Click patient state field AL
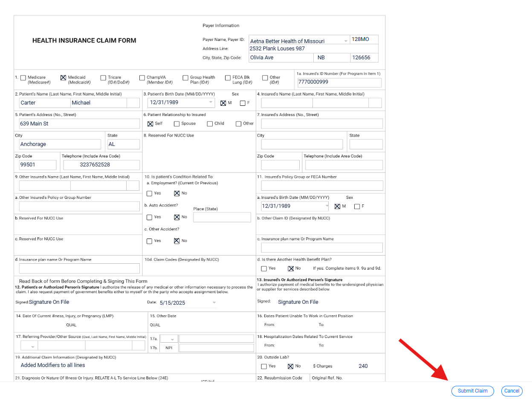The image size is (532, 399). point(123,144)
